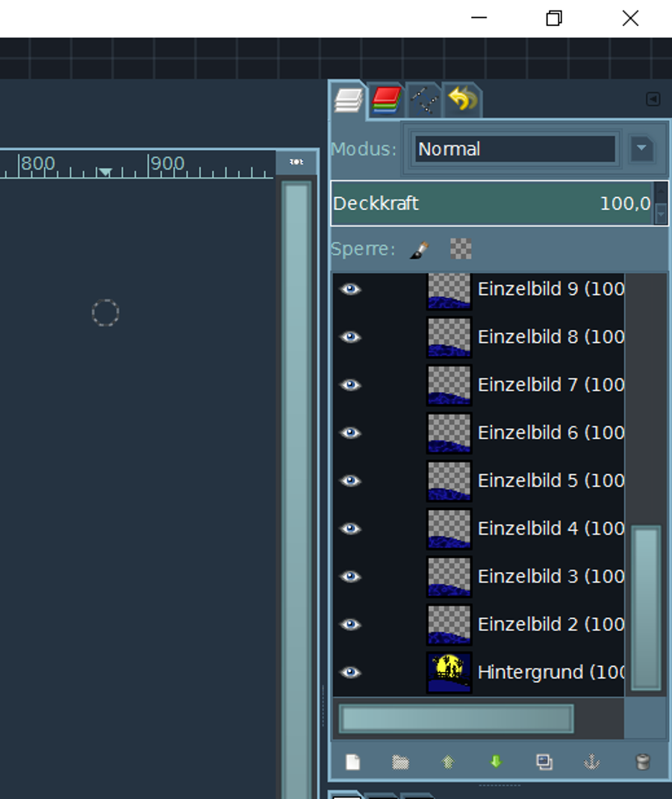Viewport: 672px width, 799px height.
Task: Click the layer name 'Hintergrund (100'
Action: point(551,672)
